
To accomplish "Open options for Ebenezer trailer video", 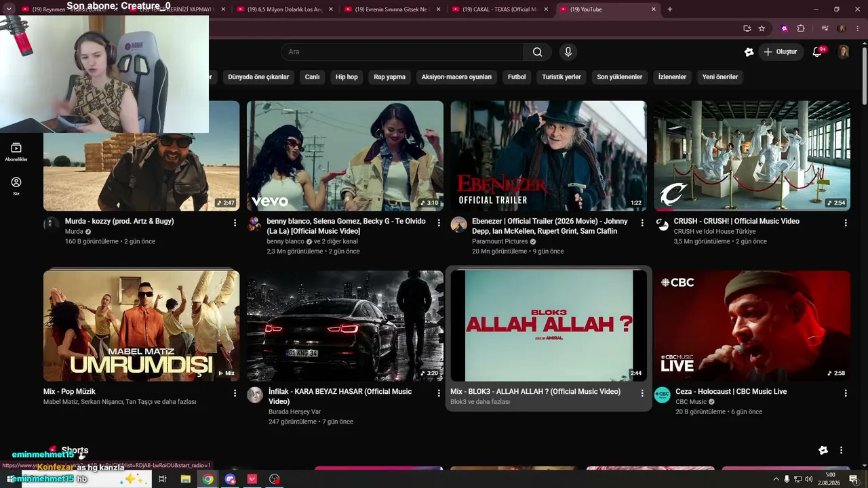I will click(642, 222).
